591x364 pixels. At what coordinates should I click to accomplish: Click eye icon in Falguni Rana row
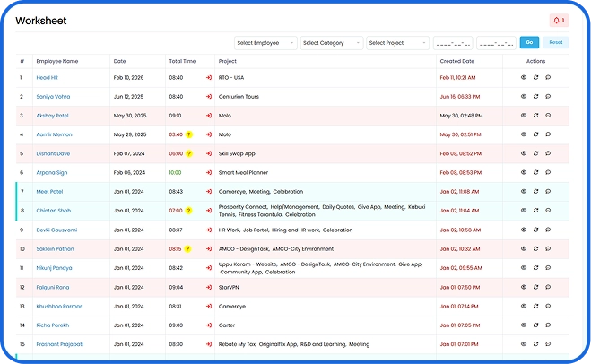[x=524, y=287]
